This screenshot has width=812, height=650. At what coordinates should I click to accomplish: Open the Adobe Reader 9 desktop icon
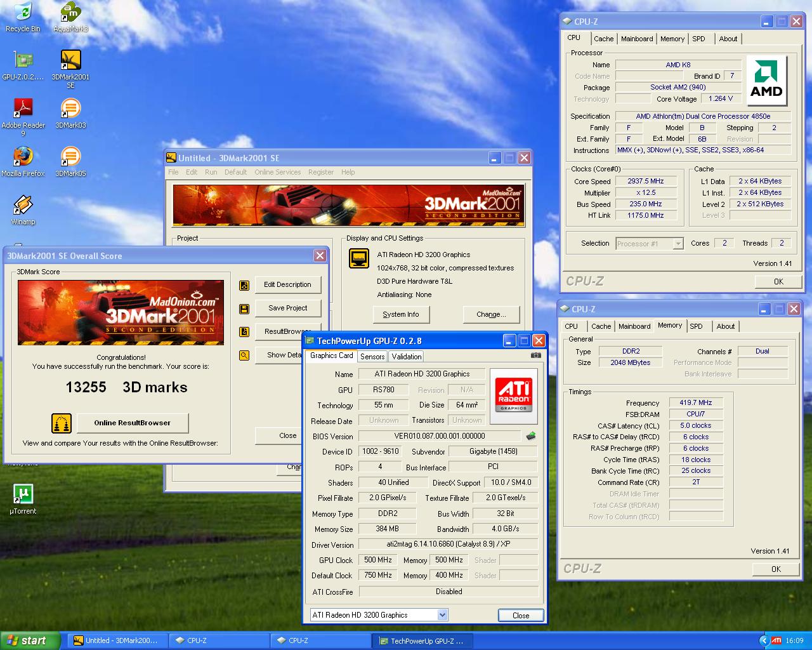point(23,117)
